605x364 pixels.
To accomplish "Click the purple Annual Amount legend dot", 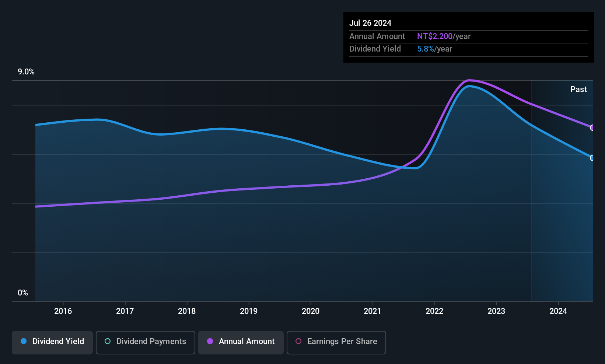I will (x=210, y=341).
